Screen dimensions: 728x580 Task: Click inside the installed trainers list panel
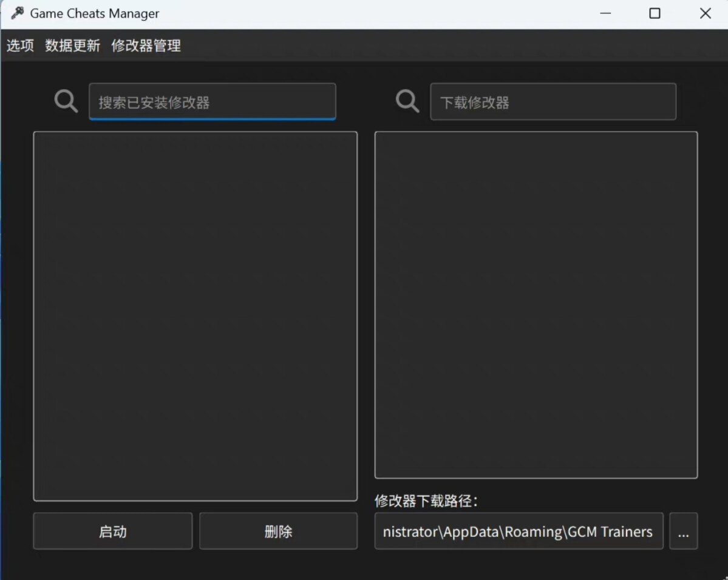[x=195, y=315]
